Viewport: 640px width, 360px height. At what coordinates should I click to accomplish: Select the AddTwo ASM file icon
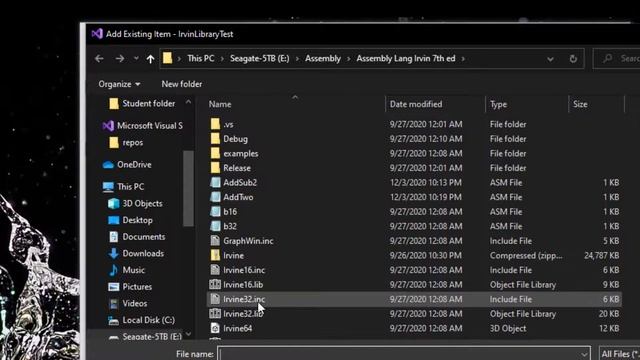[215, 197]
